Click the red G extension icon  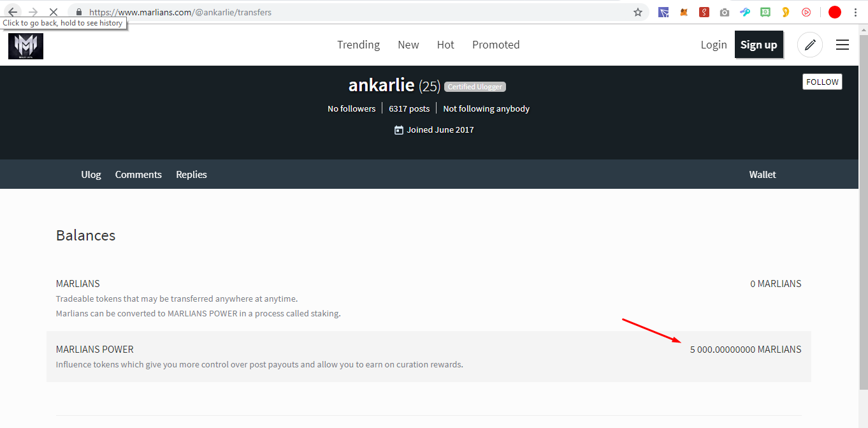pyautogui.click(x=704, y=12)
